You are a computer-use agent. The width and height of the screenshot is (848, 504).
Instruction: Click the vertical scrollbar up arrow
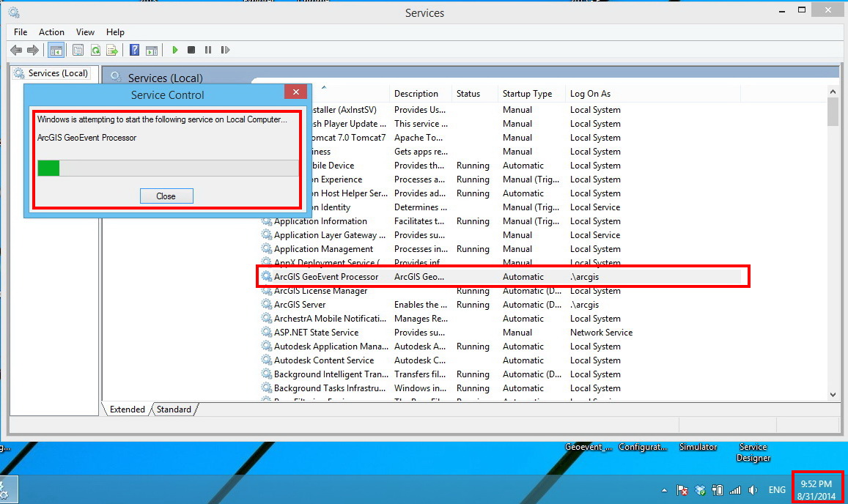(833, 92)
